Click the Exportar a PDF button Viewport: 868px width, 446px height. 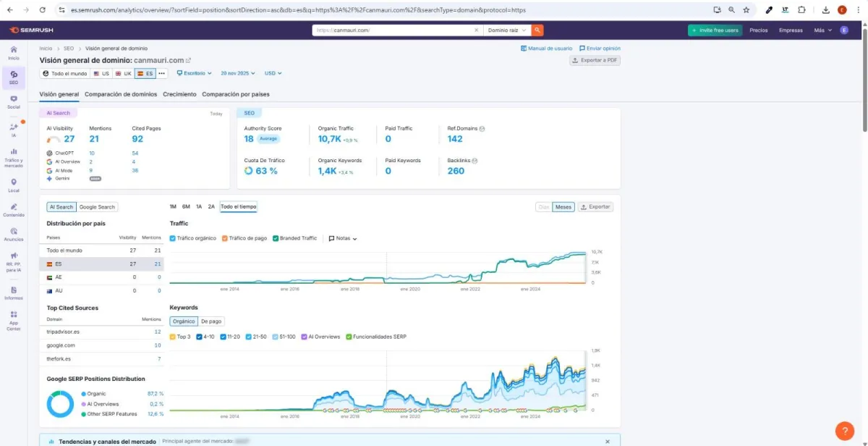pos(595,61)
